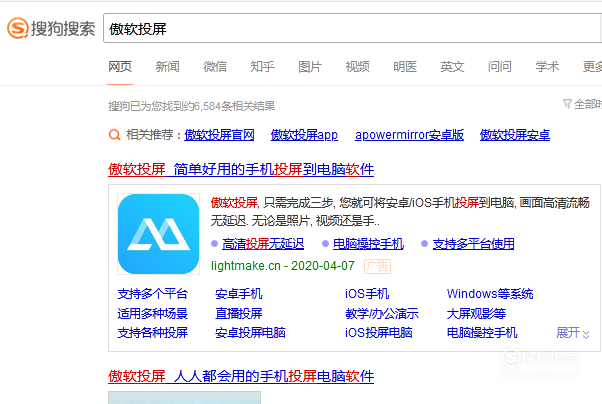Click the Sogou search logo
The image size is (602, 404).
(51, 28)
